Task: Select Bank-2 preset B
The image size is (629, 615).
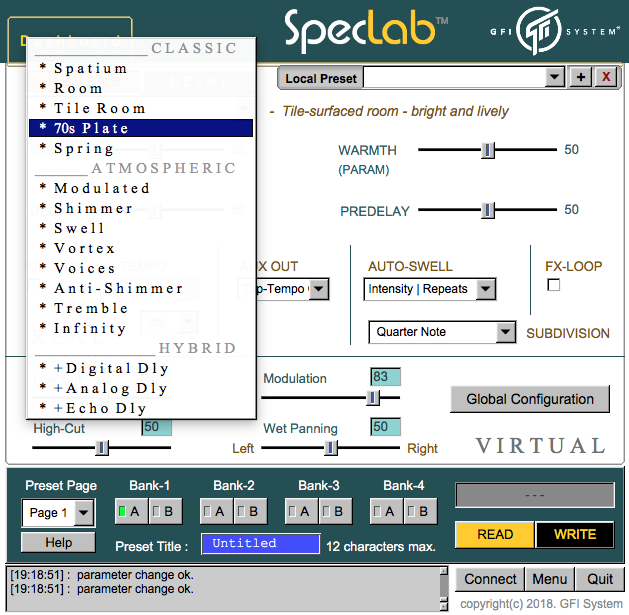Action: click(250, 511)
